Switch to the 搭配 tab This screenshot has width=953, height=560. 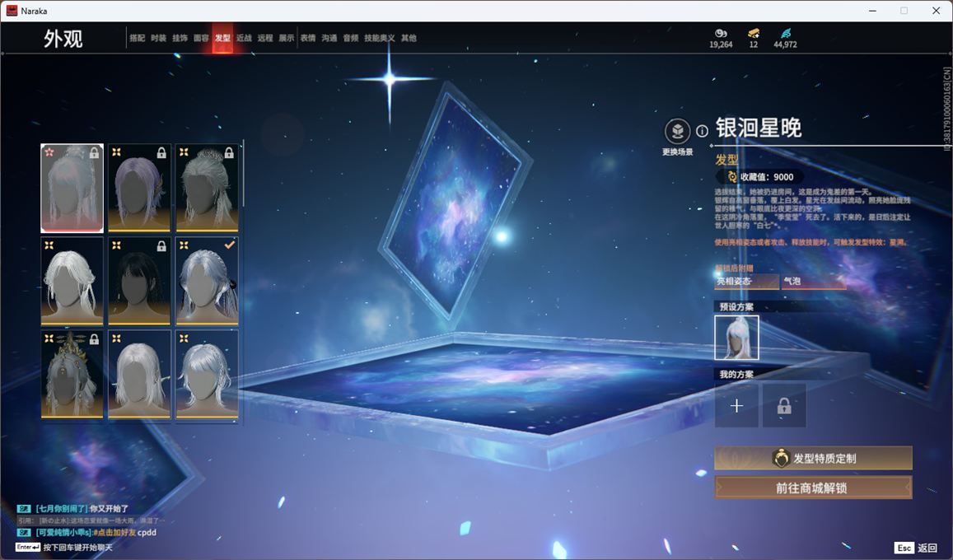[x=138, y=38]
